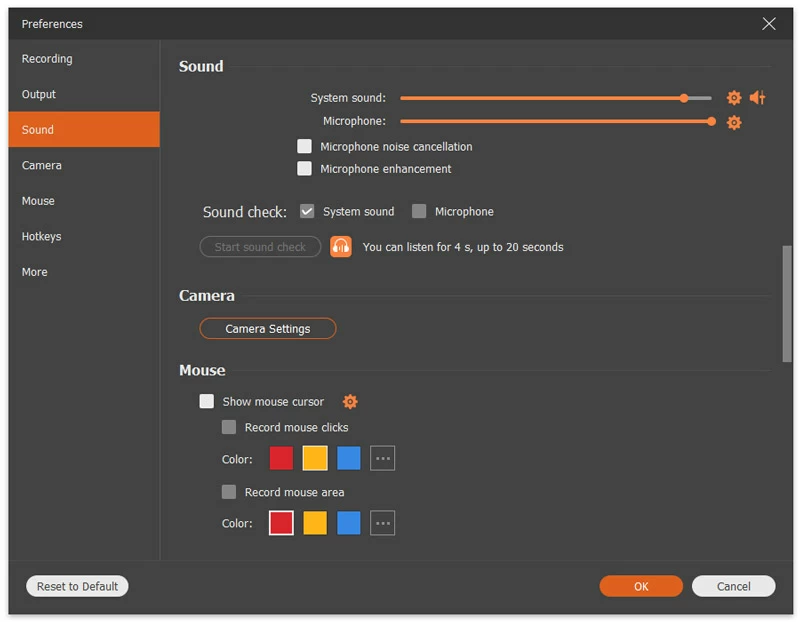Click the speaker volume mixer icon
Screen dimensions: 800x622
click(757, 98)
